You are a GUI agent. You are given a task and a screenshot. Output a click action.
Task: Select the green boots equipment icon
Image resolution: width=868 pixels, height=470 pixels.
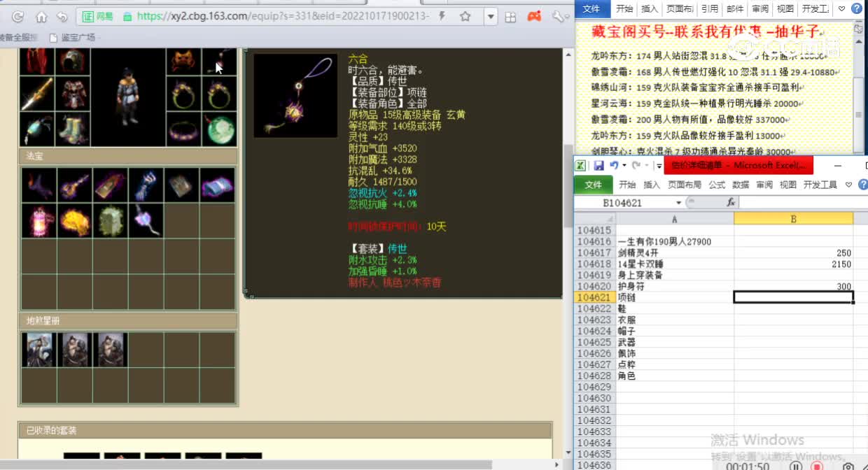tap(72, 129)
